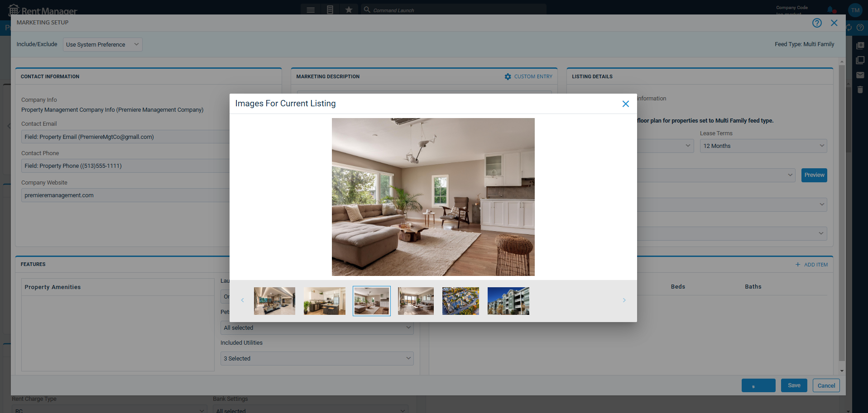Open the TM user profile menu
Screen dimensions: 868x413
[x=854, y=9]
